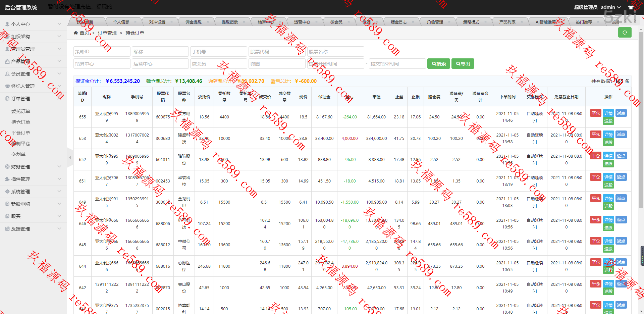Click the home icon in breadcrumb
644x314 pixels.
click(76, 33)
